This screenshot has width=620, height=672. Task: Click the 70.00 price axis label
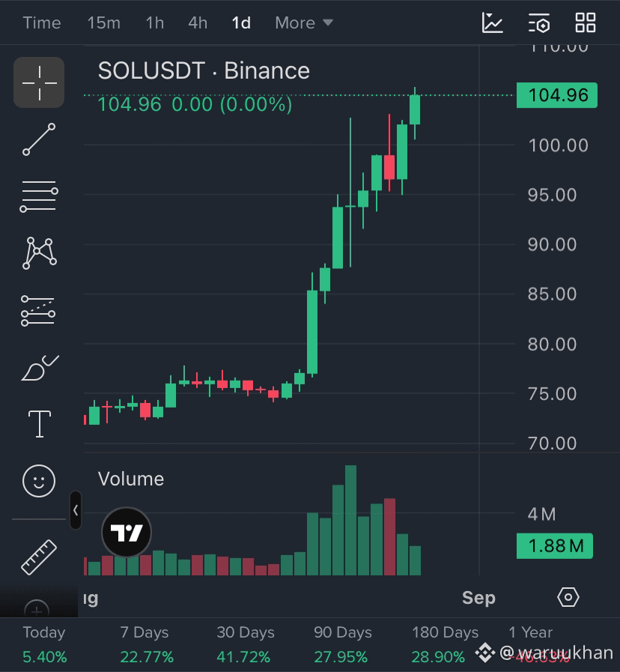click(553, 444)
